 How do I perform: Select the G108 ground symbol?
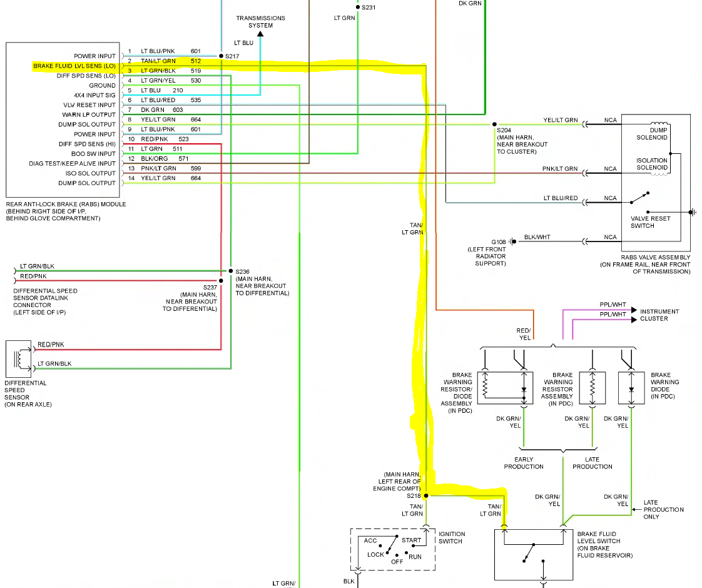click(x=513, y=241)
